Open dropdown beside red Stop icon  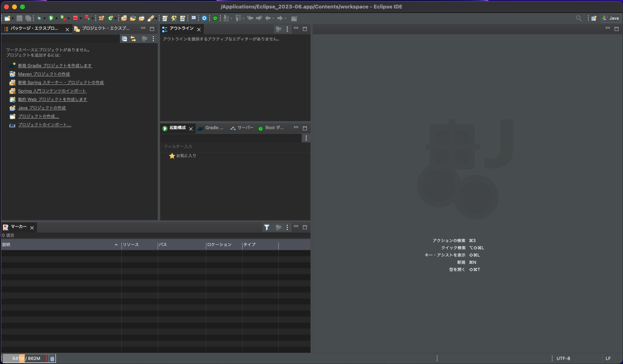[80, 19]
